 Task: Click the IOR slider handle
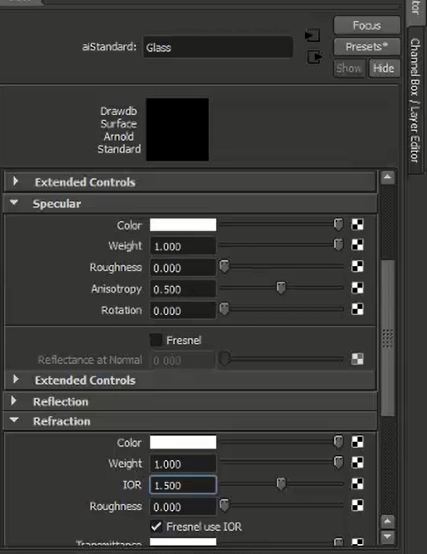coord(281,484)
